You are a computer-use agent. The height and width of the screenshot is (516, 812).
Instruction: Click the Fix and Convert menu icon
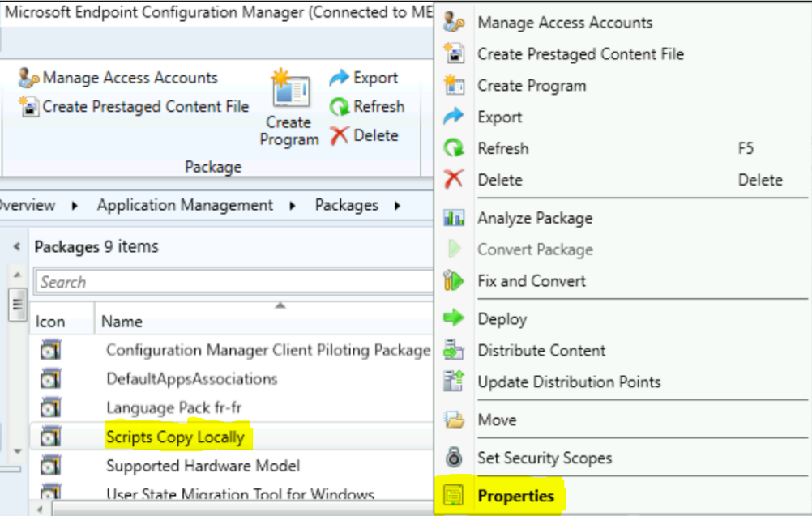pyautogui.click(x=454, y=281)
